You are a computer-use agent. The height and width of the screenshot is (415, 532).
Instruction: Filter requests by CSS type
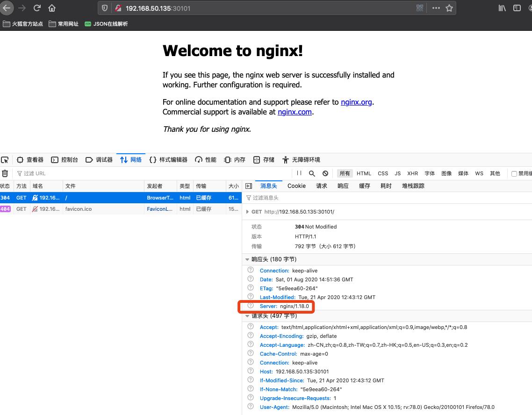[383, 173]
